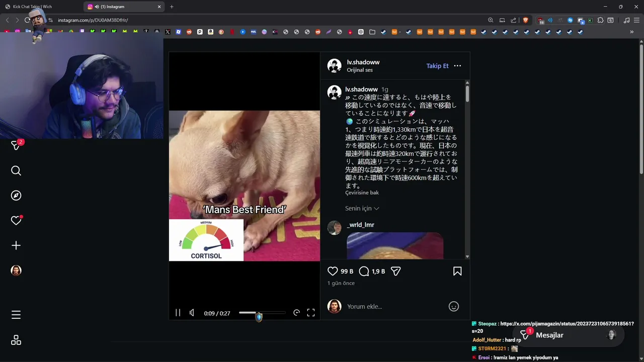644x362 pixels.
Task: Open the image in _wrld_lmr's comment
Action: click(x=395, y=246)
